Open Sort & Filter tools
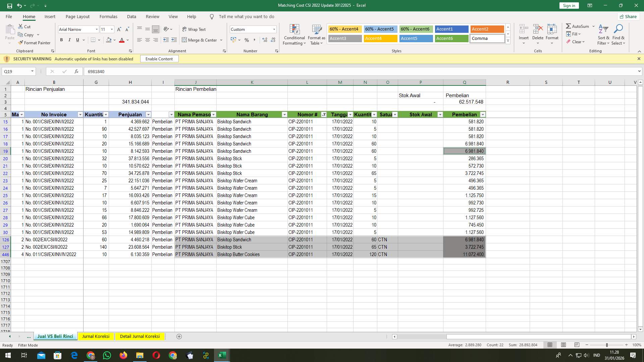644x362 pixels. [x=603, y=35]
